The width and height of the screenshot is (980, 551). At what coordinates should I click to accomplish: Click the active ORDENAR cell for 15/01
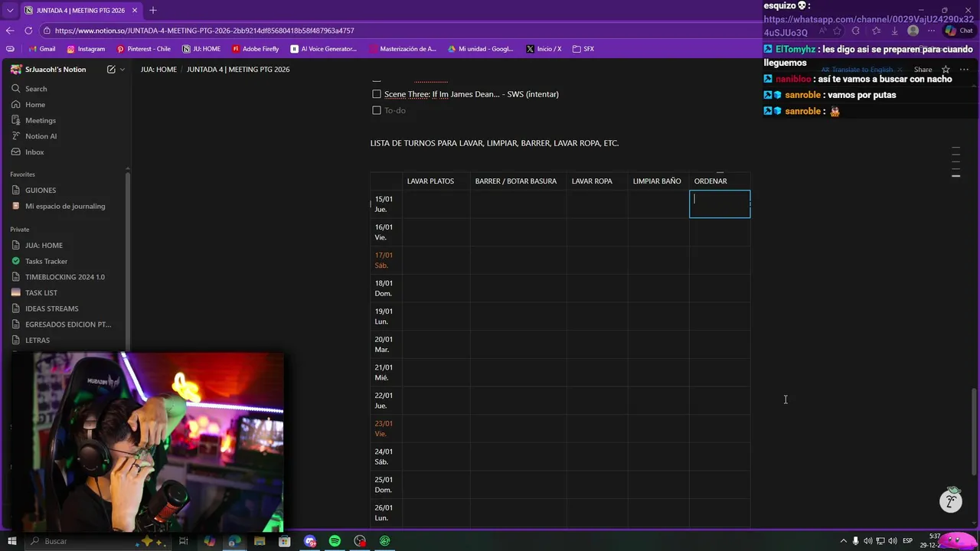720,204
